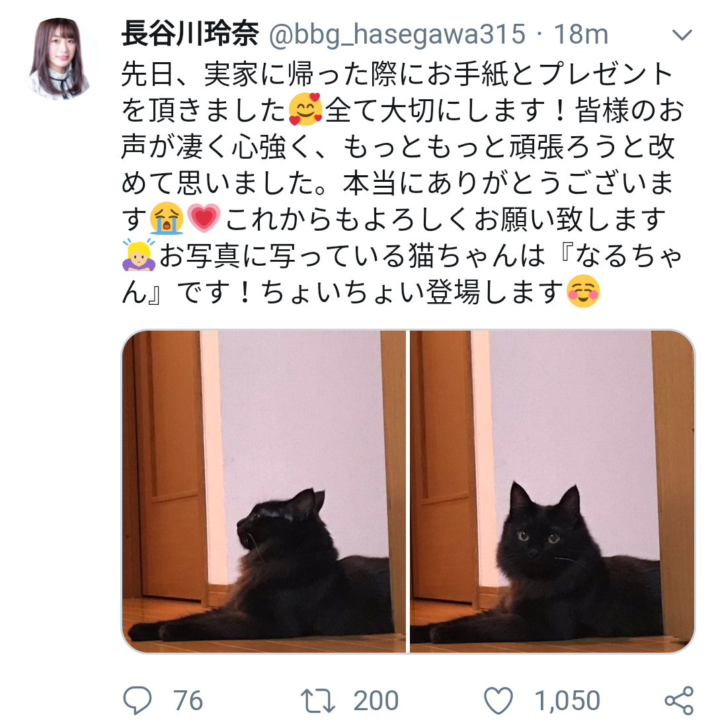Screen dimensions: 714x728
Task: Click the smiling-face-with-hearts emoji
Action: (305, 110)
